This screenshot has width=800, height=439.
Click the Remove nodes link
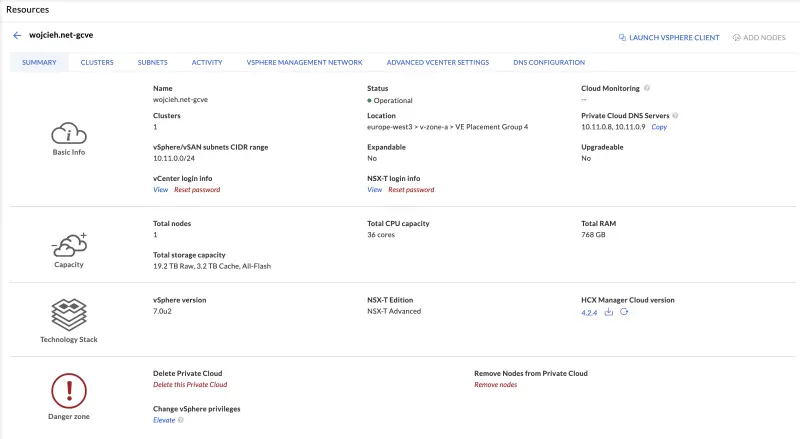click(x=495, y=384)
